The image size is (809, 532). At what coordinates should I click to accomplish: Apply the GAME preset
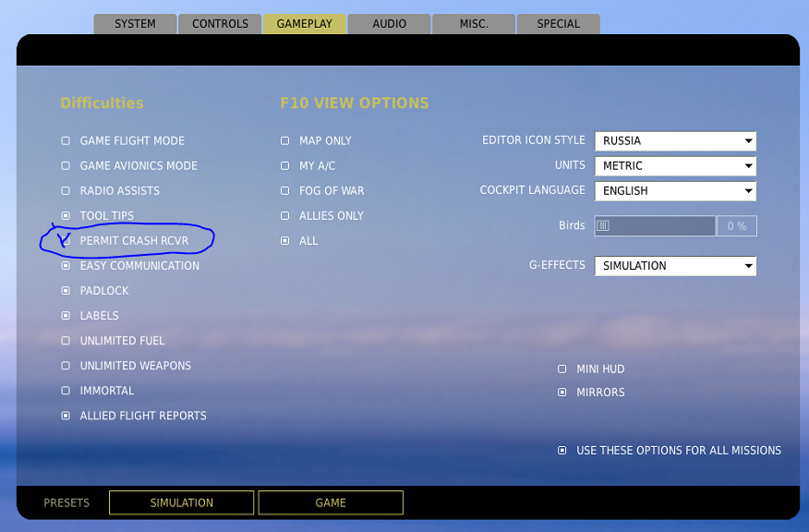pyautogui.click(x=331, y=502)
